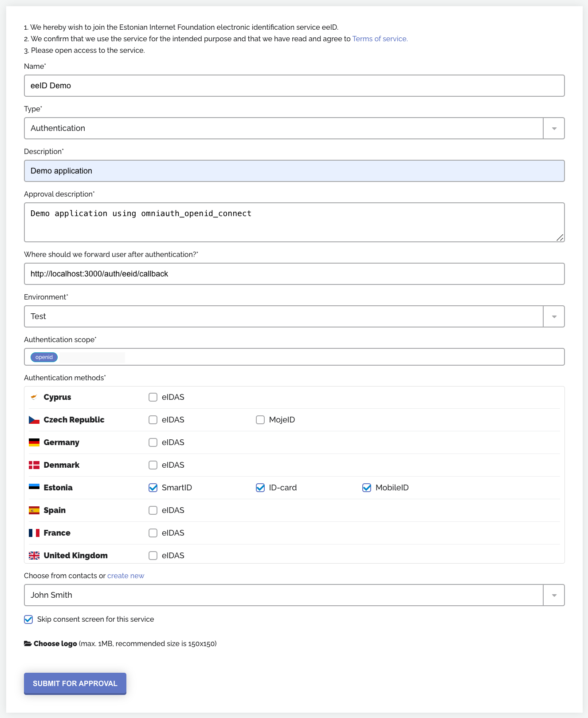Open the contacts dropdown arrow
The width and height of the screenshot is (588, 718).
click(x=554, y=595)
